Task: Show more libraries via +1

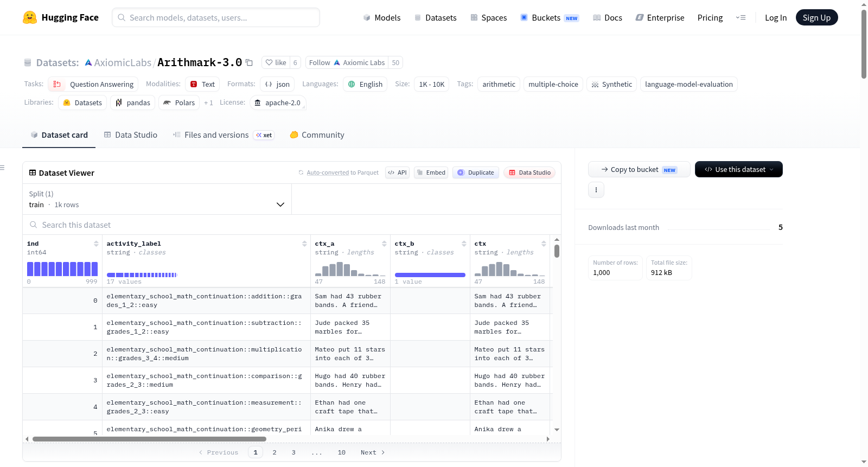Action: pos(208,103)
